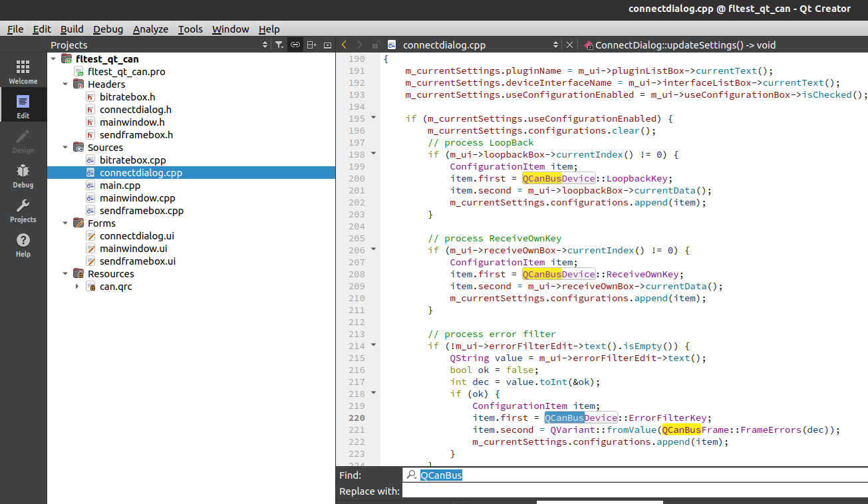
Task: Open the Projects view dropdown
Action: (265, 45)
